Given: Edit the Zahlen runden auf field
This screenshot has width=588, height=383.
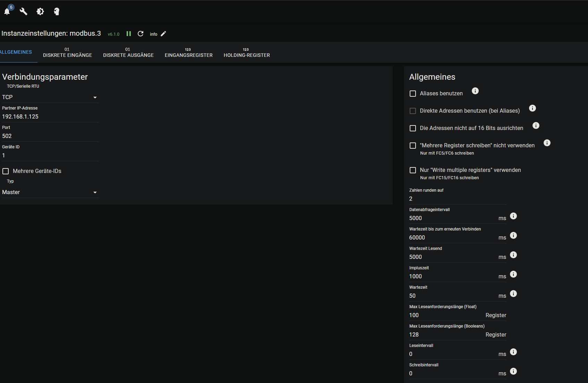Looking at the screenshot, I should [458, 199].
